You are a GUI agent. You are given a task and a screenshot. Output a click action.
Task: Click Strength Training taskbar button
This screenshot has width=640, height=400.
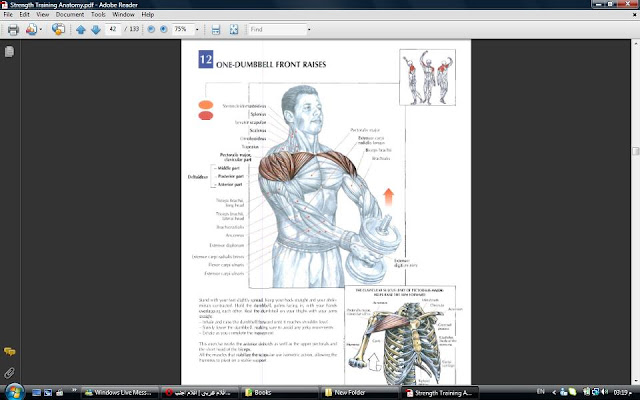(x=439, y=393)
